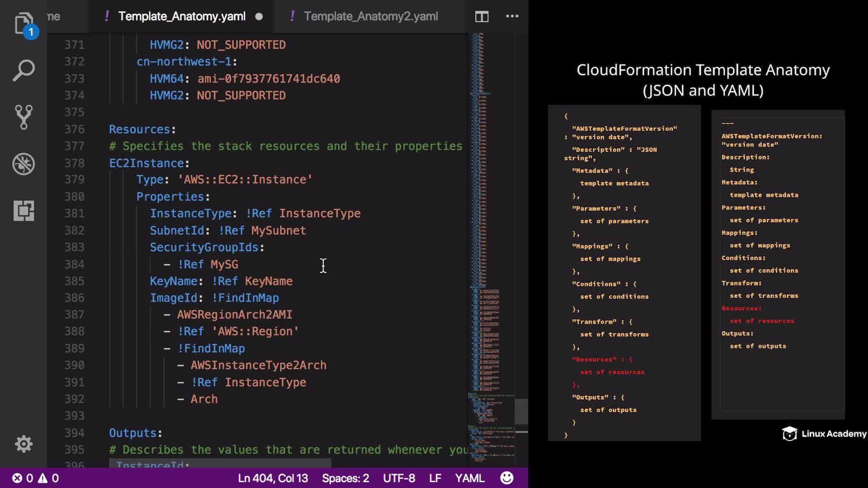
Task: Open the Manage gear icon
Action: 24,444
